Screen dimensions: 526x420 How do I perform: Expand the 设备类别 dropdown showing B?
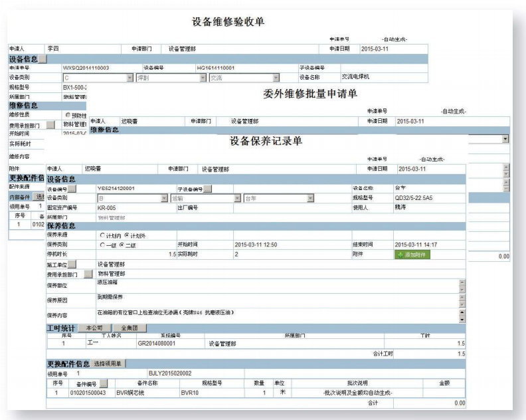click(x=164, y=198)
